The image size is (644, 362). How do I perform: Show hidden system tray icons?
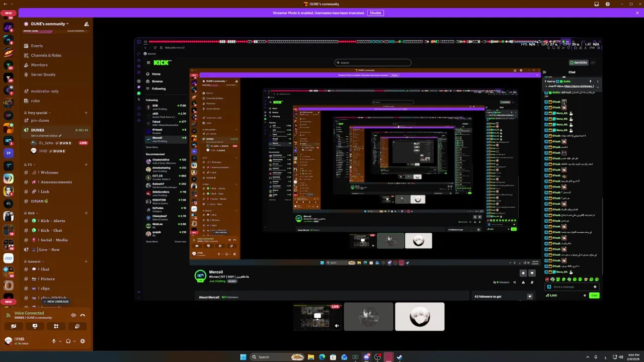(x=588, y=357)
